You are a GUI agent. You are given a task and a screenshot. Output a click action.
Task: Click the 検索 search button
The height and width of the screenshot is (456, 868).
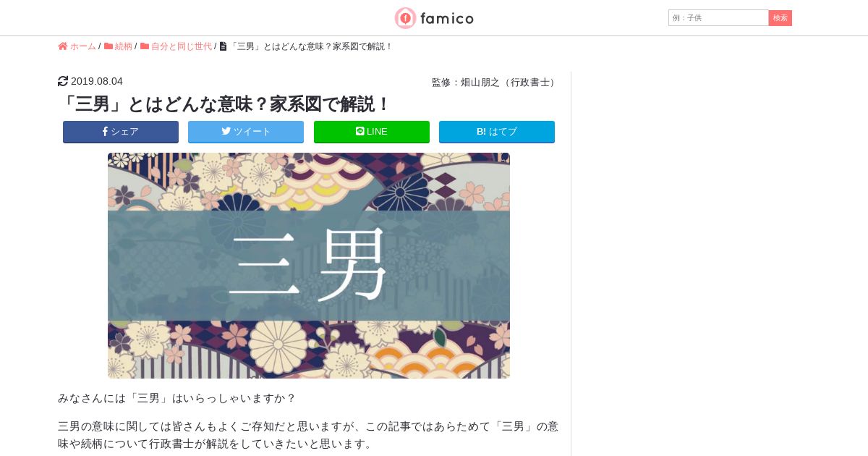point(780,18)
